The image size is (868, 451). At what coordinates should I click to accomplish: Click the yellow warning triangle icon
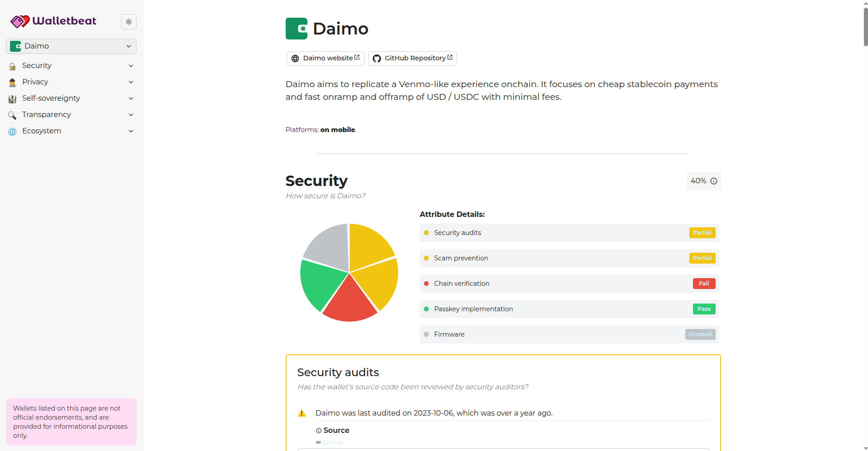(x=302, y=413)
